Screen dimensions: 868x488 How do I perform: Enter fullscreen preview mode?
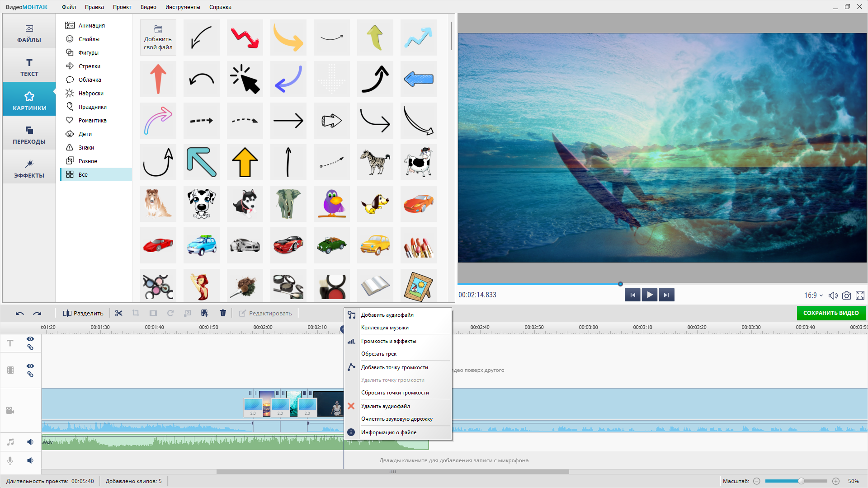click(860, 296)
